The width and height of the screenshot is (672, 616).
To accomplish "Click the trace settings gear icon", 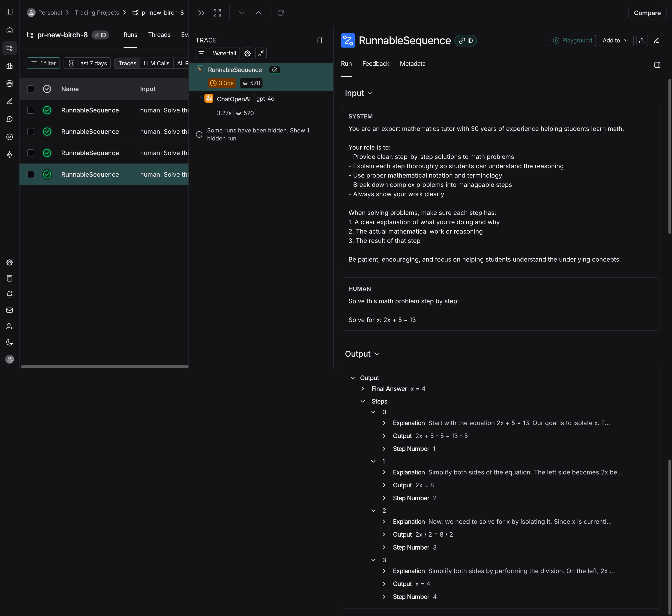I will [x=247, y=53].
